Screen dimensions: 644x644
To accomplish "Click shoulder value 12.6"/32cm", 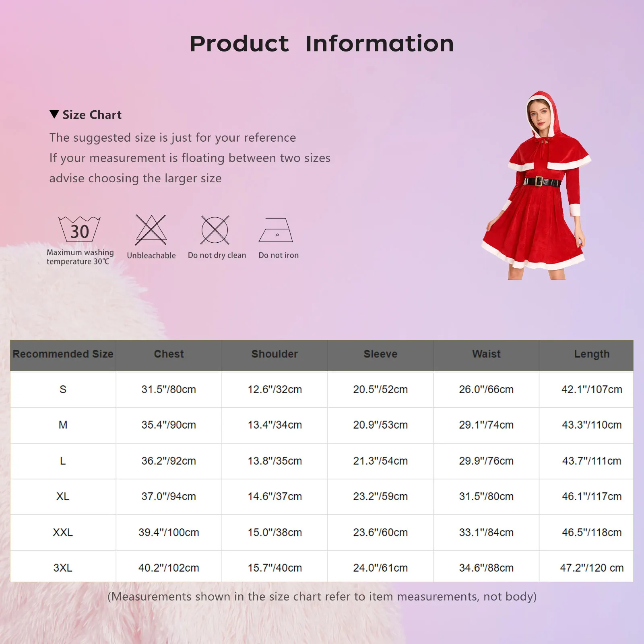I will 275,389.
